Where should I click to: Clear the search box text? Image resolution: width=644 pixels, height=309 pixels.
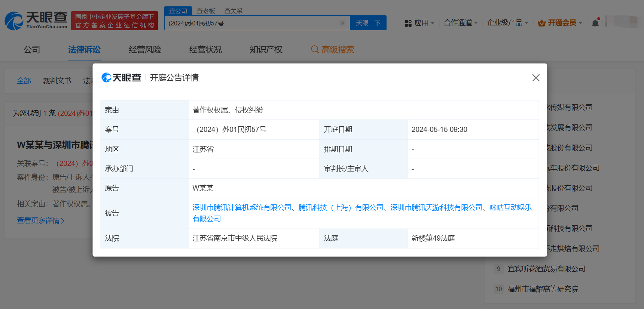(342, 23)
